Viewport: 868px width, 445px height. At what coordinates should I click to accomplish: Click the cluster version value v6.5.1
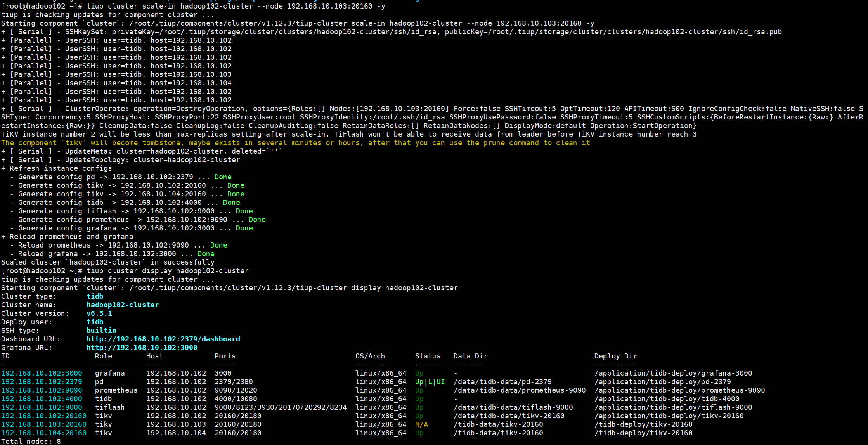click(x=99, y=313)
